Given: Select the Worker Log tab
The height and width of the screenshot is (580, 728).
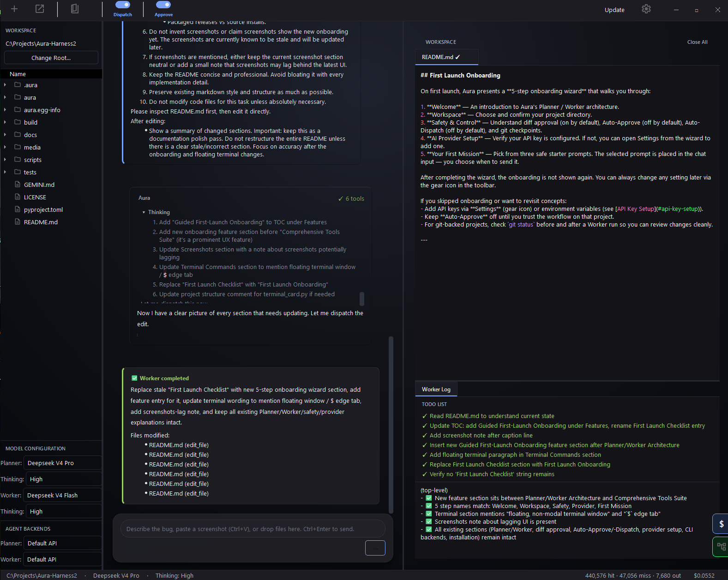Looking at the screenshot, I should 436,389.
